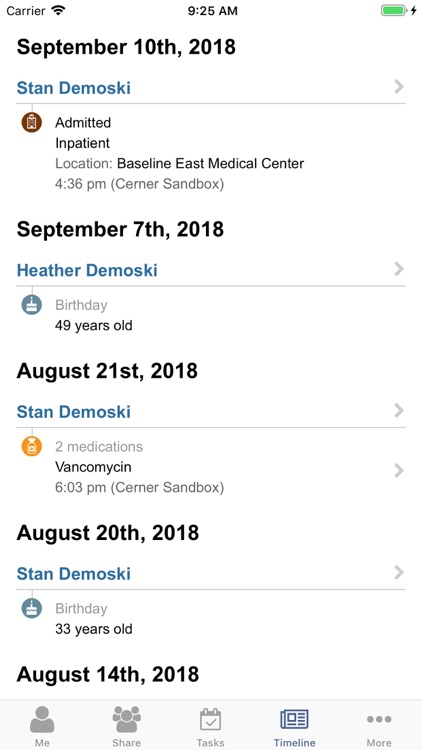Expand Stan Demoski chevron under August 20th
422x750 pixels.
pos(399,573)
